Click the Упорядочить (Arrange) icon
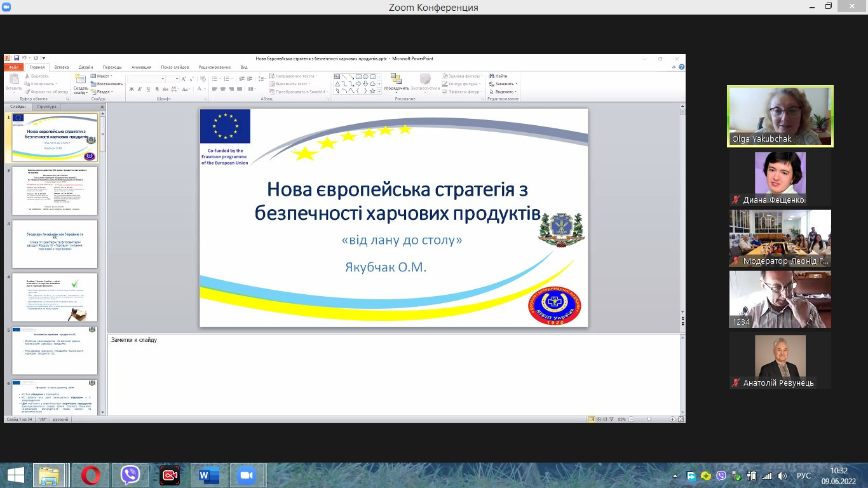 point(396,79)
